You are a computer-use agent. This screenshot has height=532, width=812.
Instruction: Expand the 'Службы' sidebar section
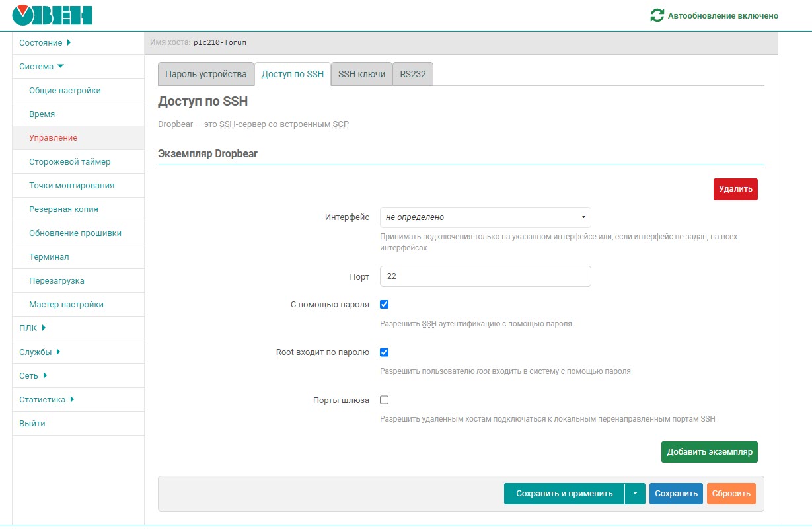[x=40, y=352]
